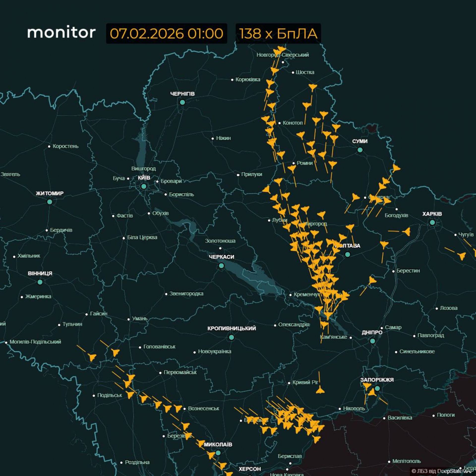Click the monitor logo text
Image resolution: width=476 pixels, height=476 pixels.
61,33
